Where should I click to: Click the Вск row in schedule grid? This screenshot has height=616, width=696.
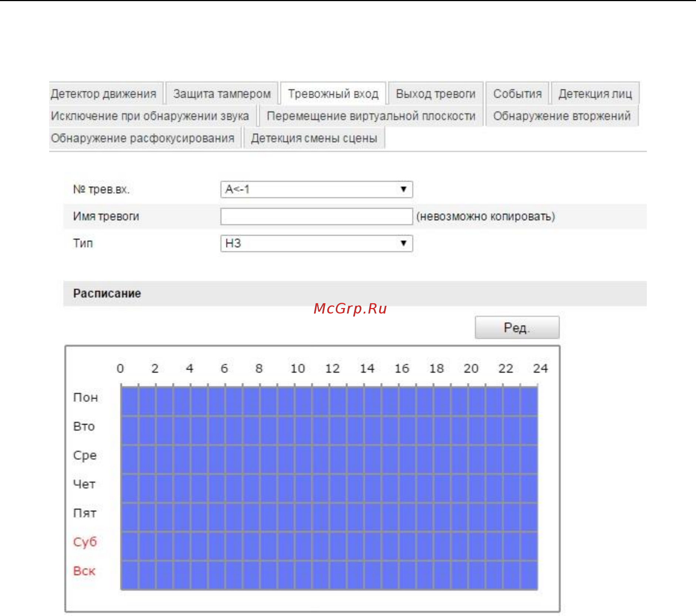click(329, 575)
